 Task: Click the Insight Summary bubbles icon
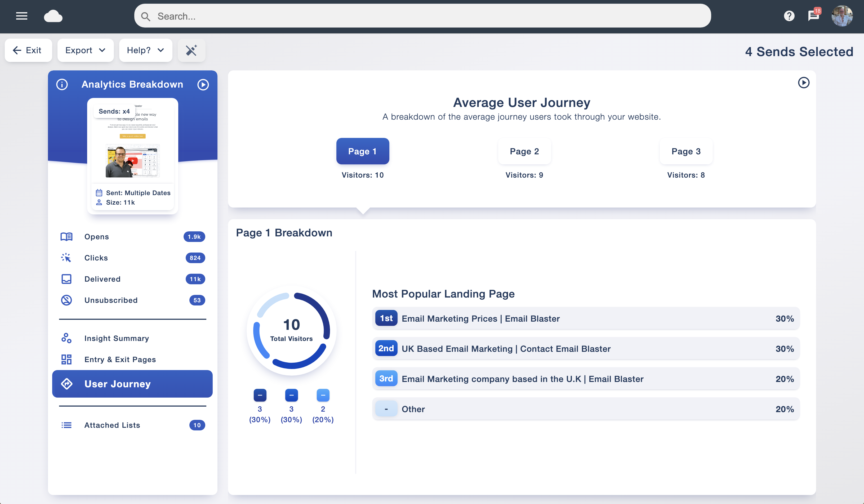66,338
